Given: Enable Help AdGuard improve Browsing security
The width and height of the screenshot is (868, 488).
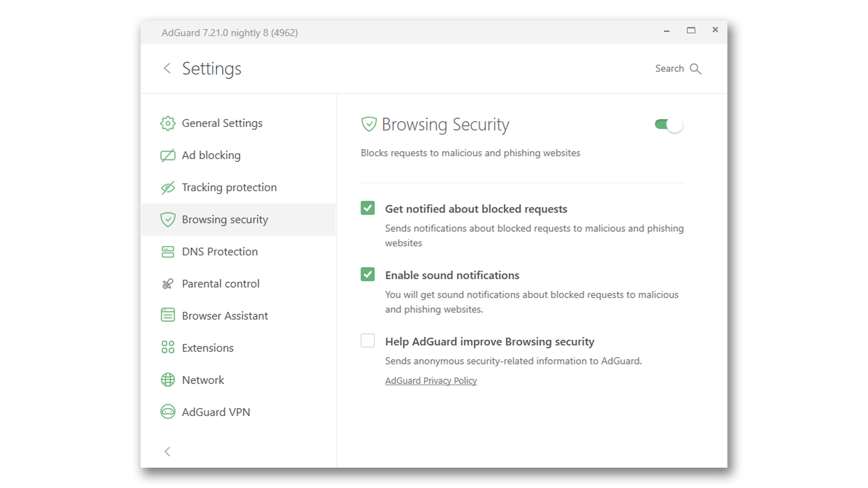Looking at the screenshot, I should click(368, 341).
